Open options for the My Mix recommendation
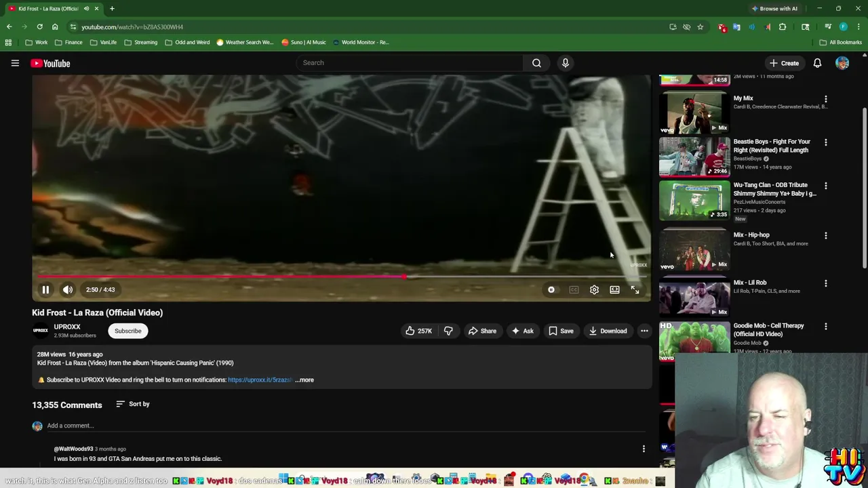Viewport: 868px width, 488px height. (x=825, y=99)
